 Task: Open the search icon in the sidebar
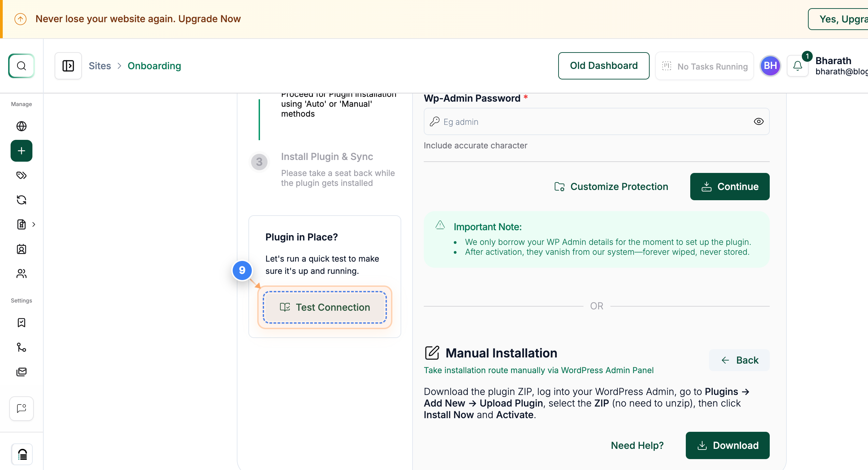point(21,66)
